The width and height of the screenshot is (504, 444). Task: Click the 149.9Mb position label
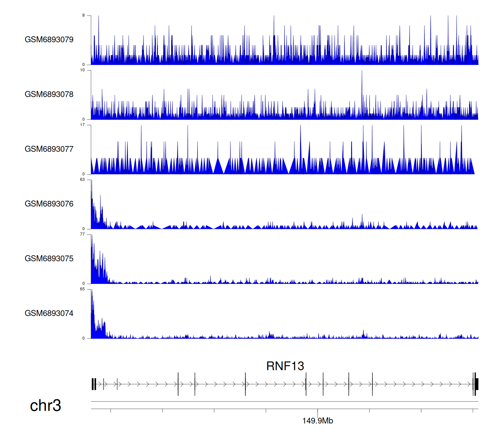[318, 421]
